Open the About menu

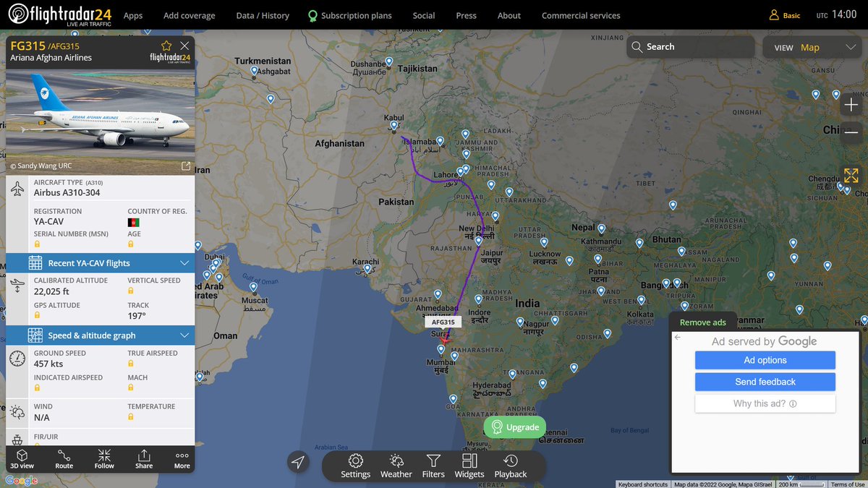[509, 15]
